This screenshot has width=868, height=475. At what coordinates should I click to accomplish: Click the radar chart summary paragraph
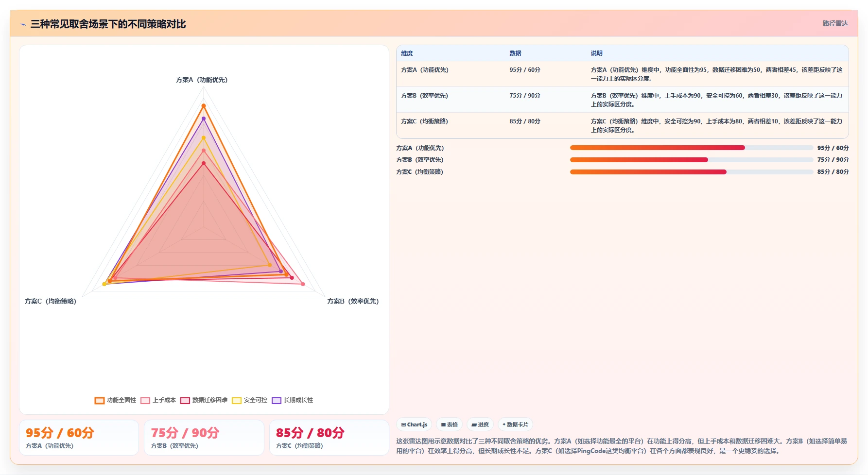click(622, 446)
